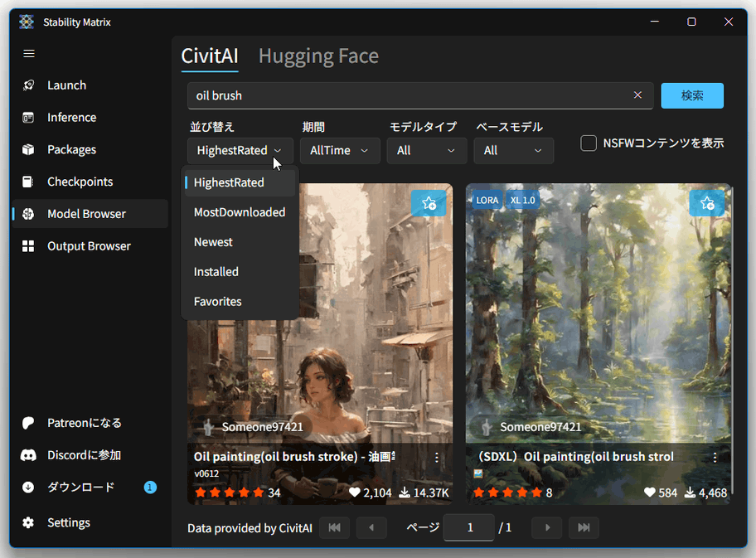Select HighestRated from the sort list
The height and width of the screenshot is (558, 756).
(240, 182)
